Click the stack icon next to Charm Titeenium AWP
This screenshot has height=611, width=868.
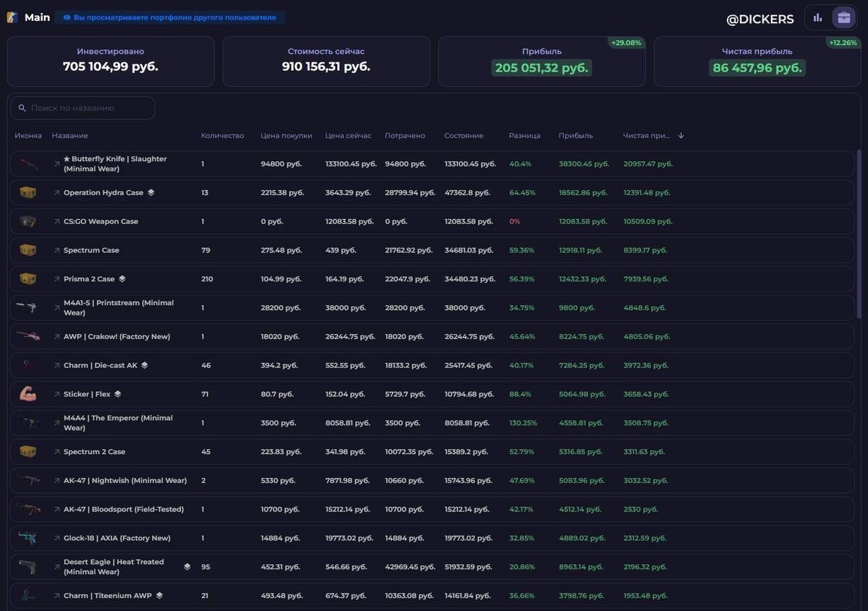coord(159,596)
